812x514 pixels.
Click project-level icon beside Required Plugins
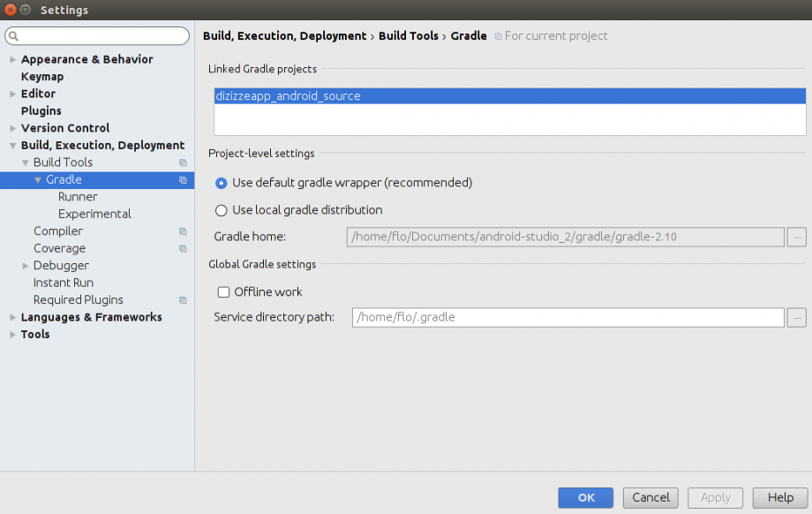click(183, 301)
